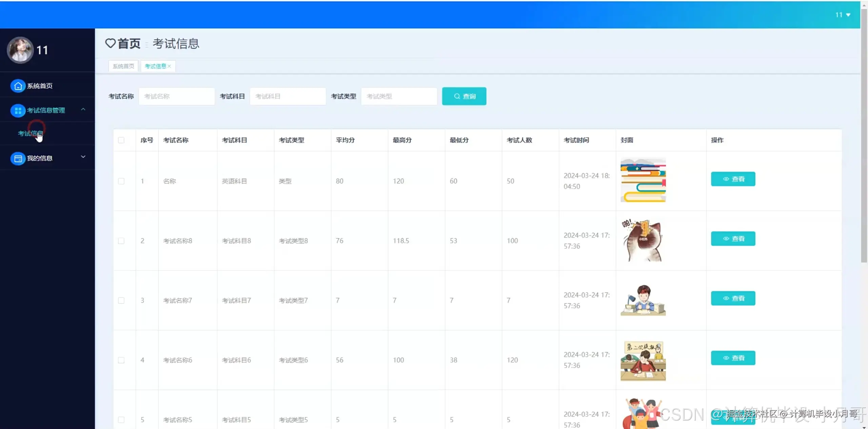Click the card icon beside 我的信息
The height and width of the screenshot is (429, 868).
point(18,159)
